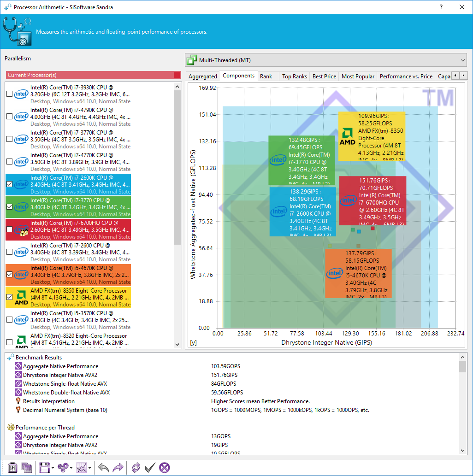The width and height of the screenshot is (473, 476).
Task: Switch to Best Price tab
Action: (324, 76)
